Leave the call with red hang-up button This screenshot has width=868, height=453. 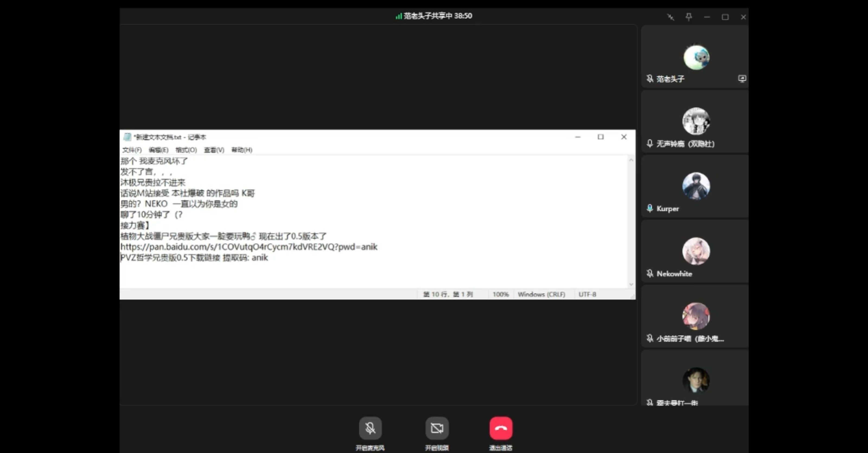coord(501,428)
